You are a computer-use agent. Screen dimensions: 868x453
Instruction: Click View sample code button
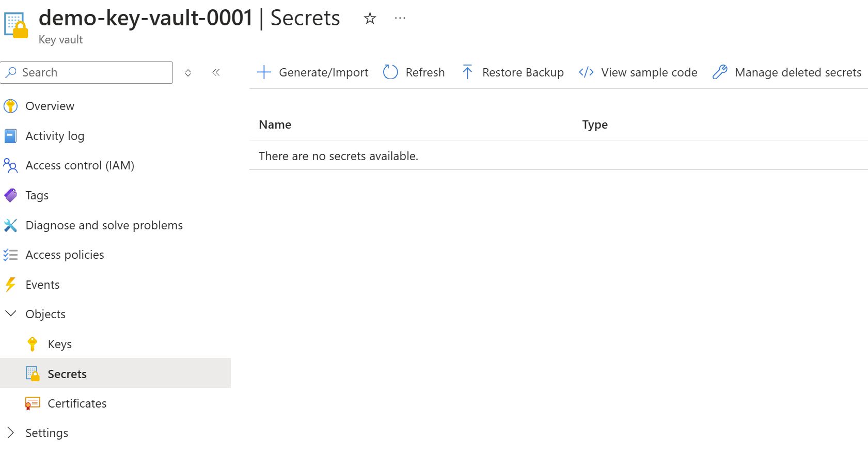click(x=638, y=72)
